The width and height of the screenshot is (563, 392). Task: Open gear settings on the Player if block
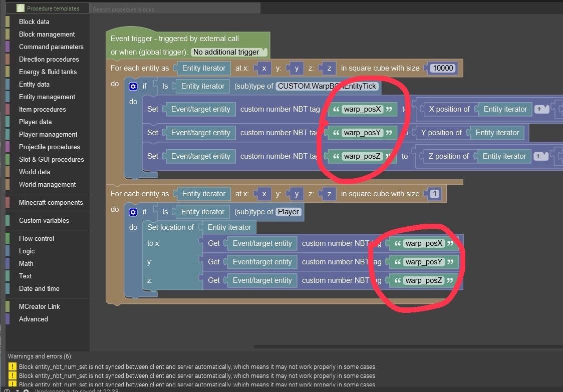tap(133, 212)
